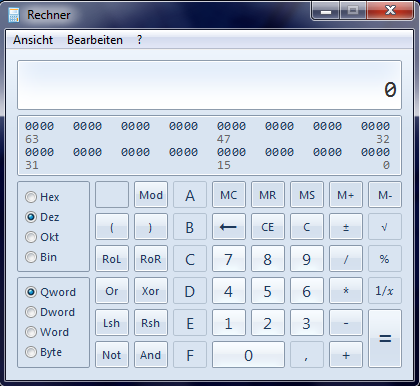The height and width of the screenshot is (386, 420).
Task: Click the digit 3 button
Action: coord(307,323)
